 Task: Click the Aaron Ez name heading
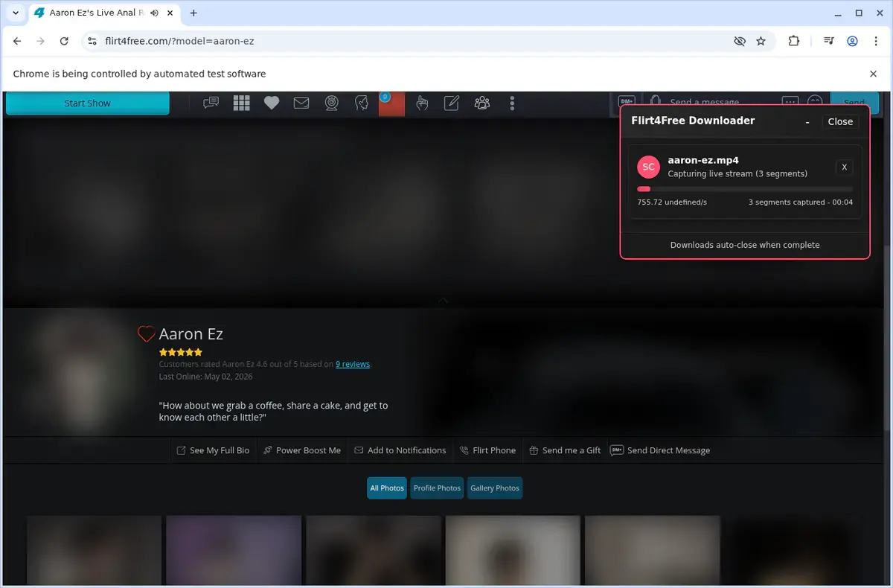point(191,334)
